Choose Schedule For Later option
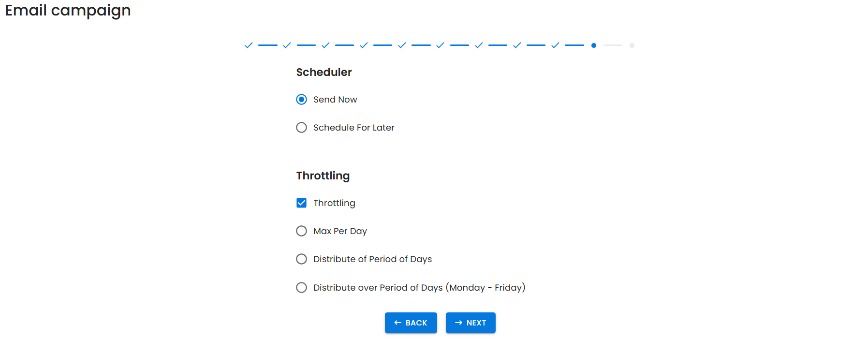The image size is (868, 339). pos(302,128)
